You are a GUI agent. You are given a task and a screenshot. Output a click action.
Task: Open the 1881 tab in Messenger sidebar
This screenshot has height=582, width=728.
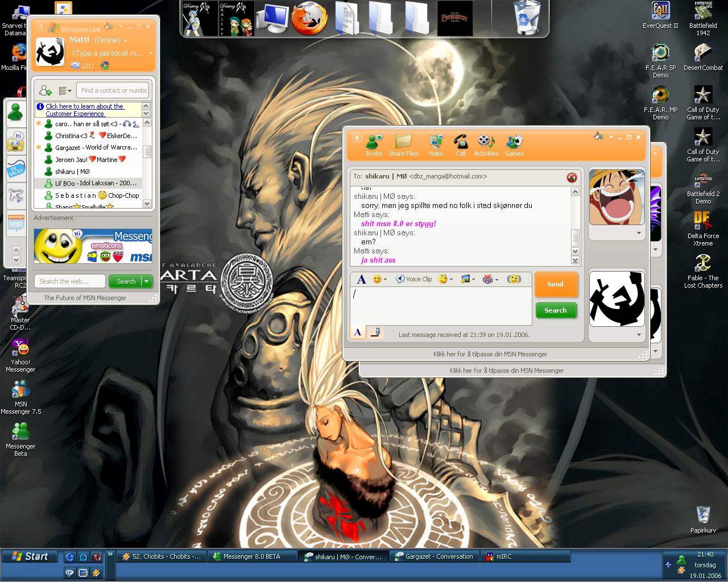(15, 224)
